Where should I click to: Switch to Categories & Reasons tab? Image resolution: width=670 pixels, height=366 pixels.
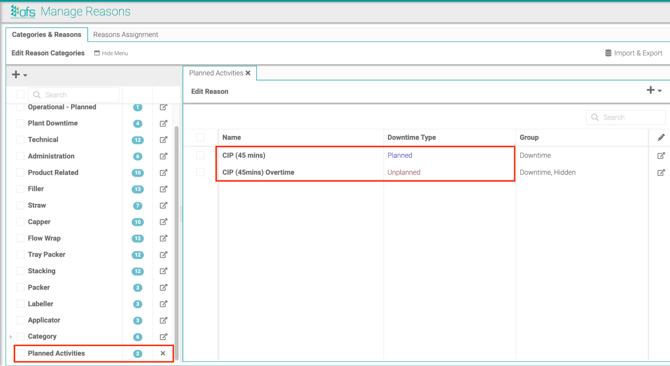point(47,35)
